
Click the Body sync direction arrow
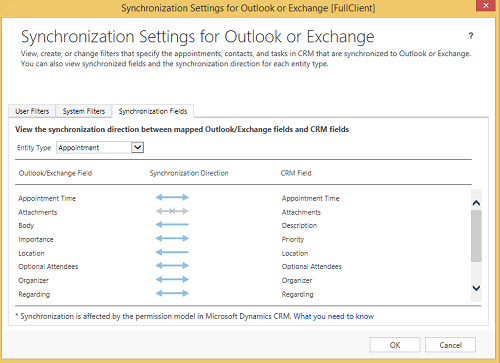click(x=172, y=224)
